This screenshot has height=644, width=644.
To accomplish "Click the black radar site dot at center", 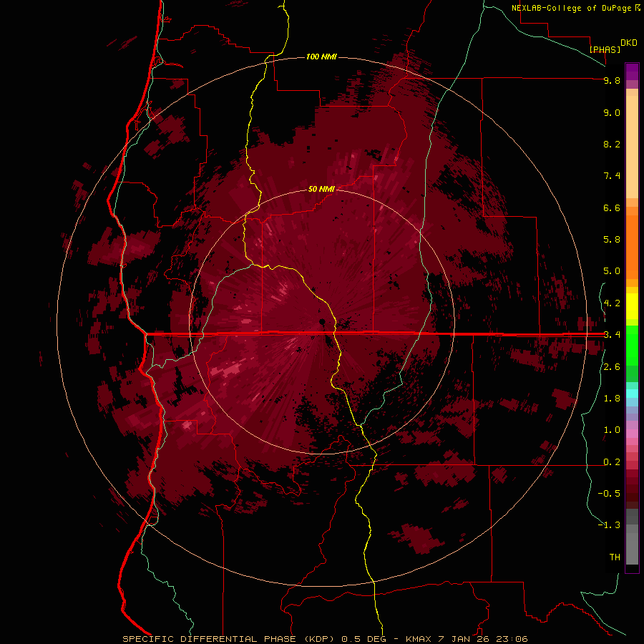I will (323, 321).
